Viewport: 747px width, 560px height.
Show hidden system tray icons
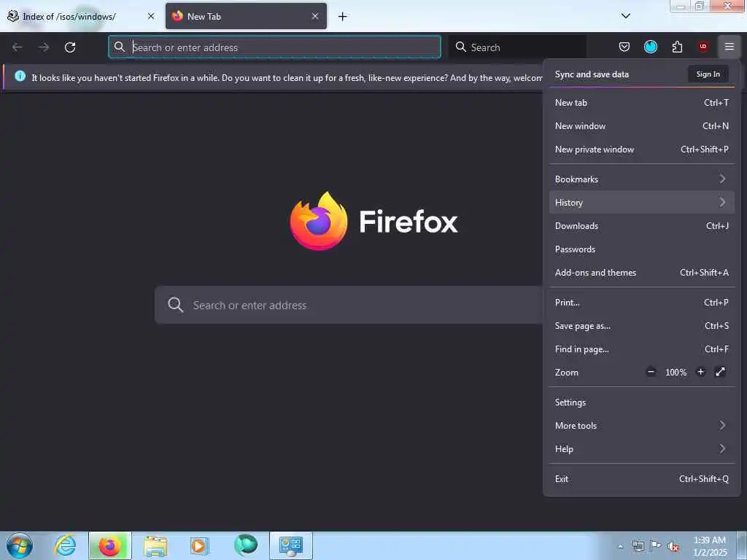click(620, 546)
